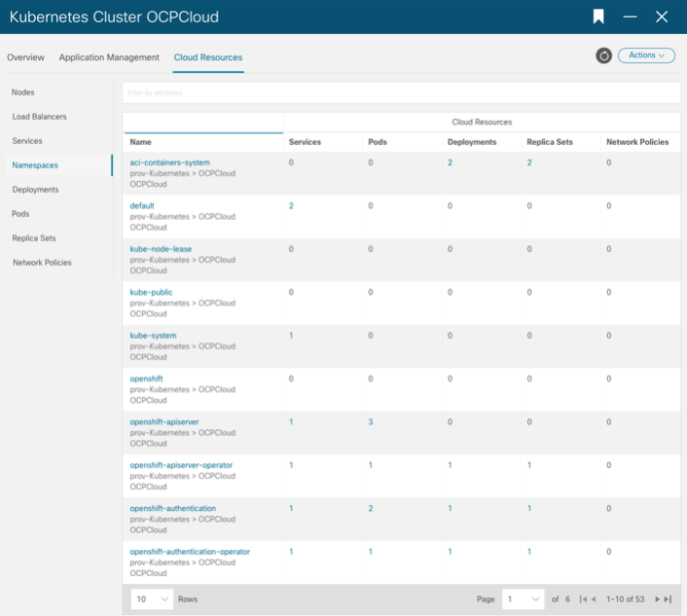
Task: Open the aci-containers-system namespace link
Action: click(169, 163)
